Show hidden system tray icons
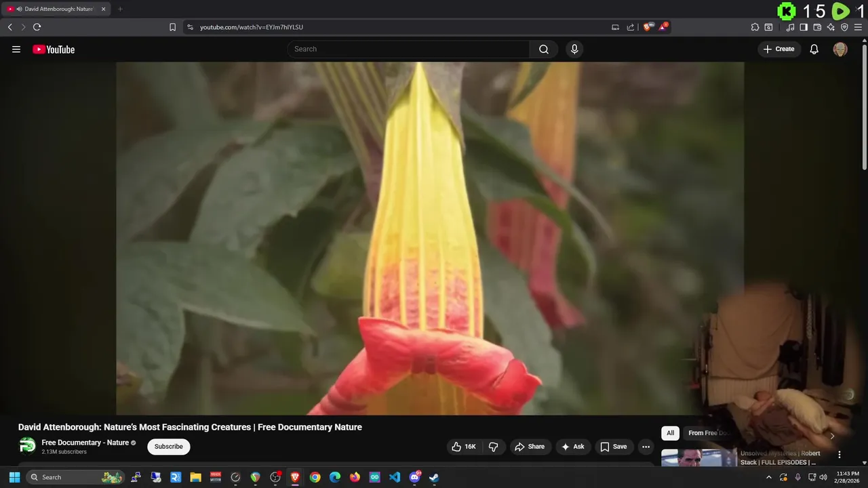Screen dimensions: 868x488 (768, 477)
